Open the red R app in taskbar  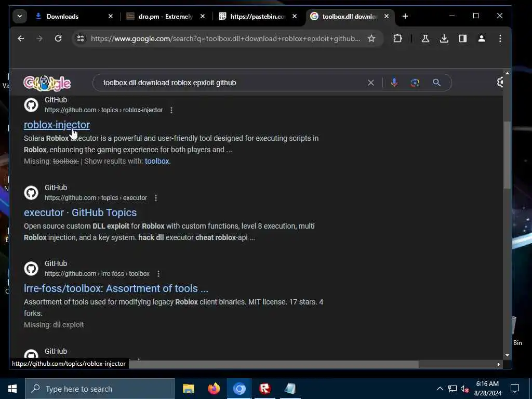pos(264,389)
